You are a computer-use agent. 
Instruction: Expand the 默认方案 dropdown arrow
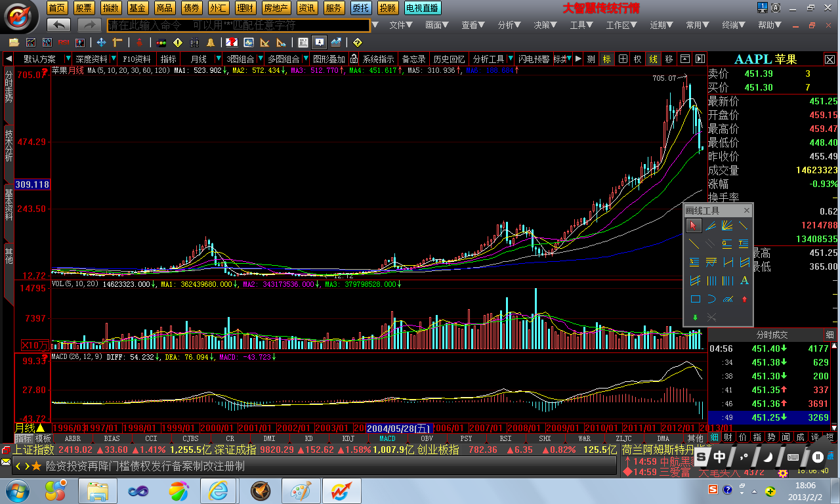tap(68, 58)
